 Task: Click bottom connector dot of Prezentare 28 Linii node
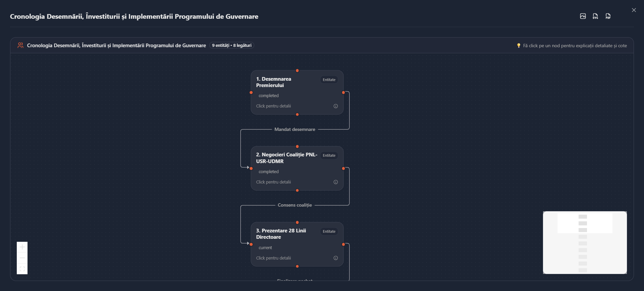pyautogui.click(x=297, y=267)
